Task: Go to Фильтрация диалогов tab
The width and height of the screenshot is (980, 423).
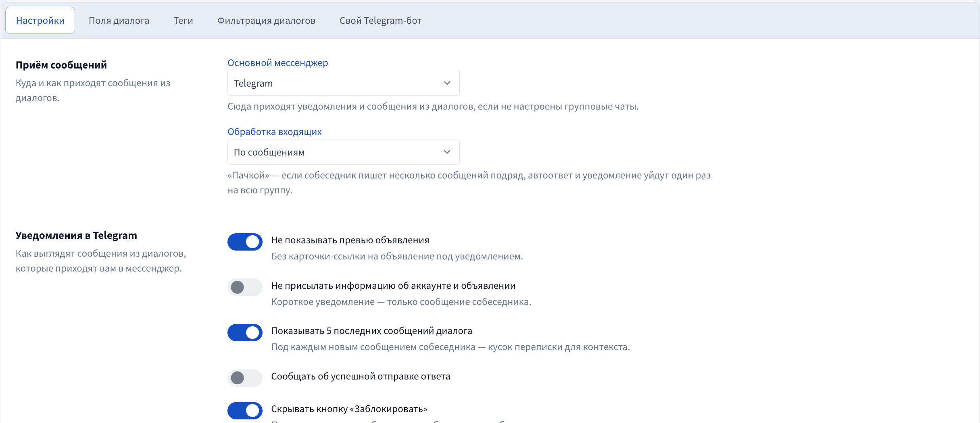Action: (266, 21)
